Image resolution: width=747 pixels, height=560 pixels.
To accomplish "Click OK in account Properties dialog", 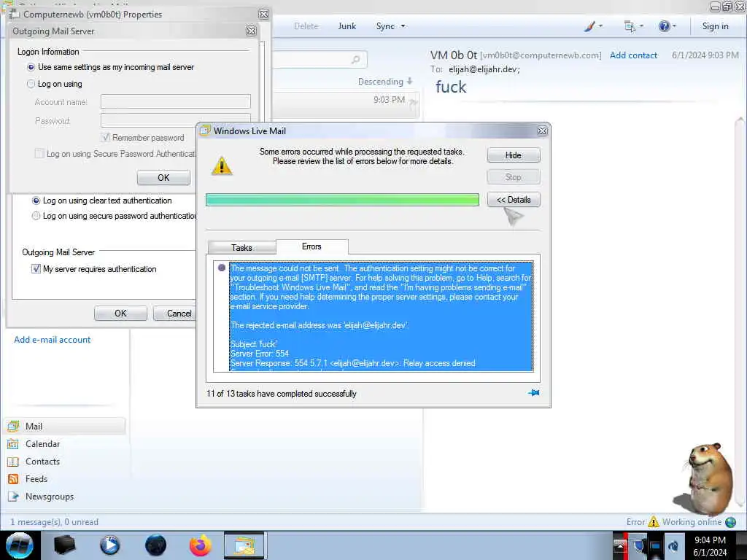I will coord(120,314).
